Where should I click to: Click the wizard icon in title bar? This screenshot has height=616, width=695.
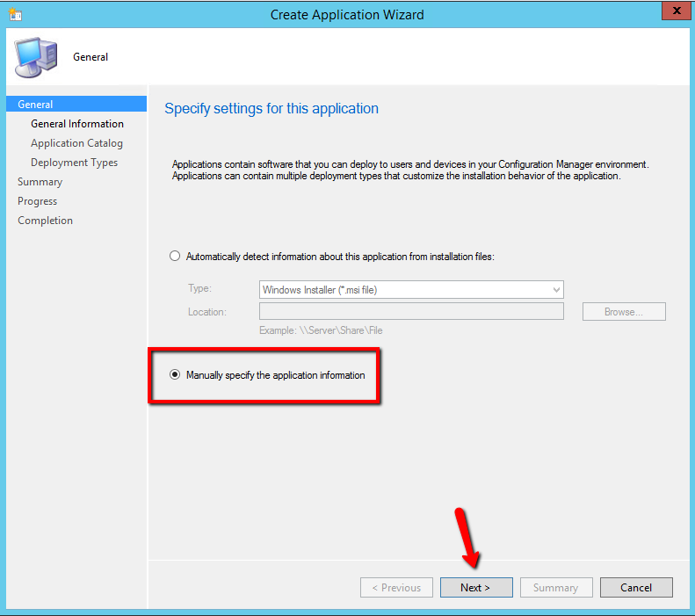coord(15,14)
